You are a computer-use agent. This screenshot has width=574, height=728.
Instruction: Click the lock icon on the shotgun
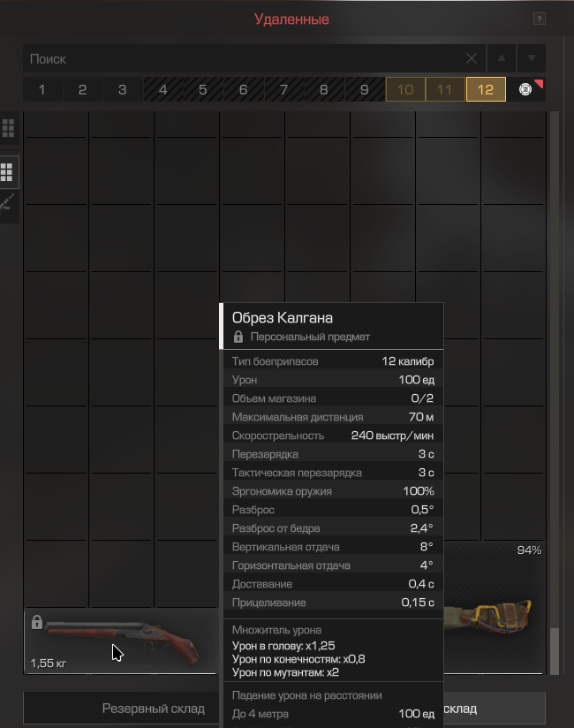point(37,622)
